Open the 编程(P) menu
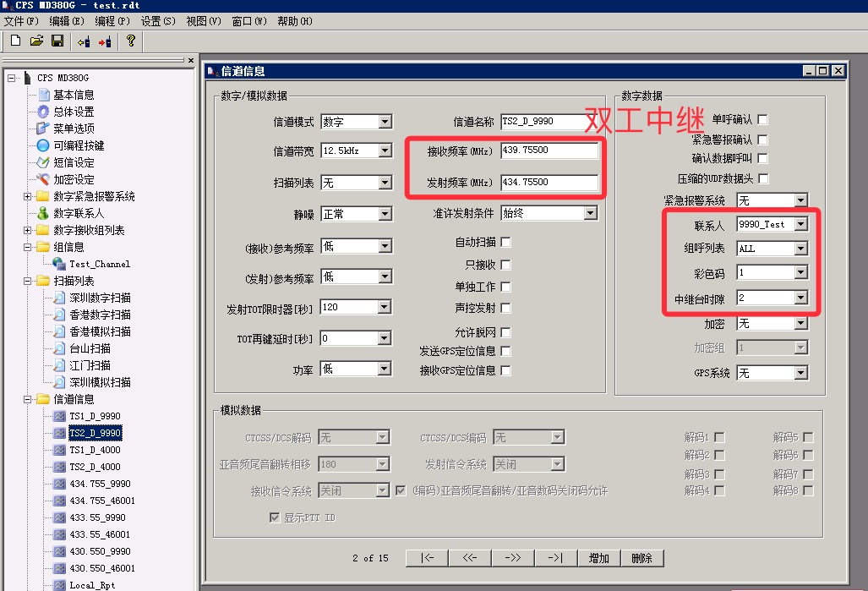Image resolution: width=868 pixels, height=591 pixels. [112, 21]
